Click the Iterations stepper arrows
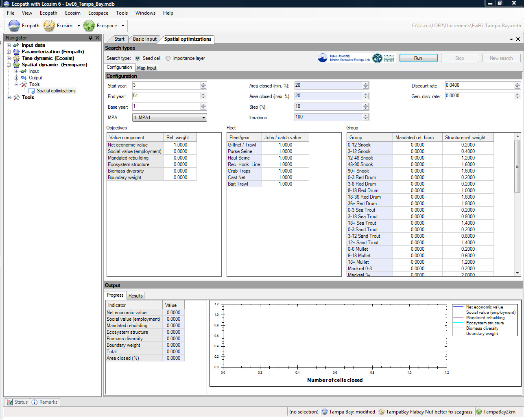This screenshot has height=420, width=524. pyautogui.click(x=366, y=117)
